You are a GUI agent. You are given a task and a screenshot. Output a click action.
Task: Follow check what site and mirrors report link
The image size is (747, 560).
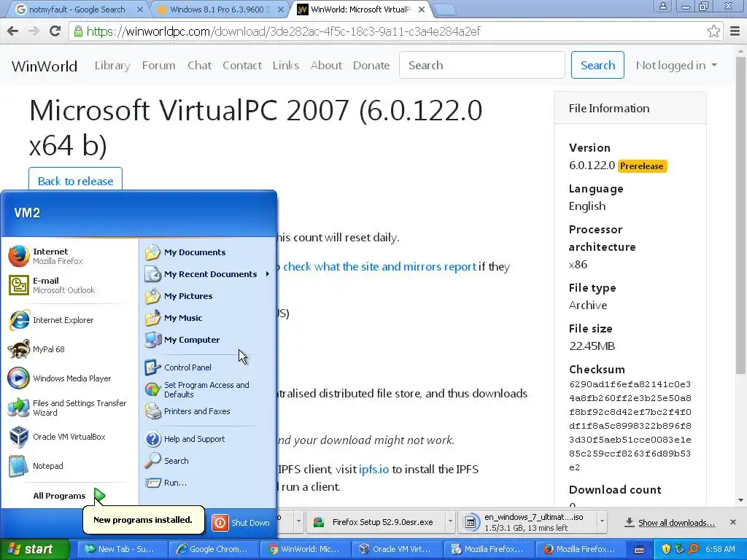[379, 266]
